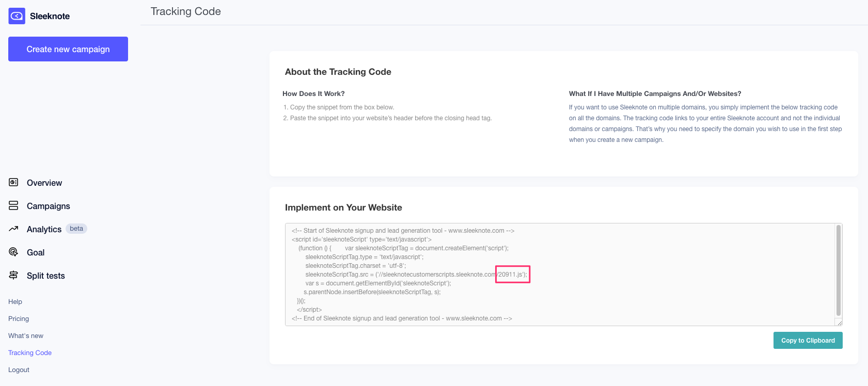This screenshot has width=868, height=386.
Task: Open the Goal page
Action: [36, 252]
